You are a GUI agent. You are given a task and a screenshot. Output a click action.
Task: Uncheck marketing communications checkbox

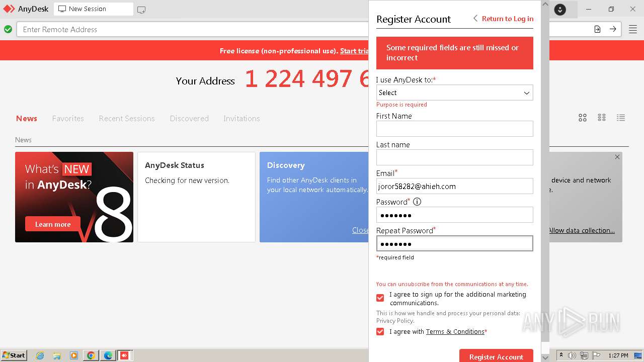pyautogui.click(x=380, y=298)
